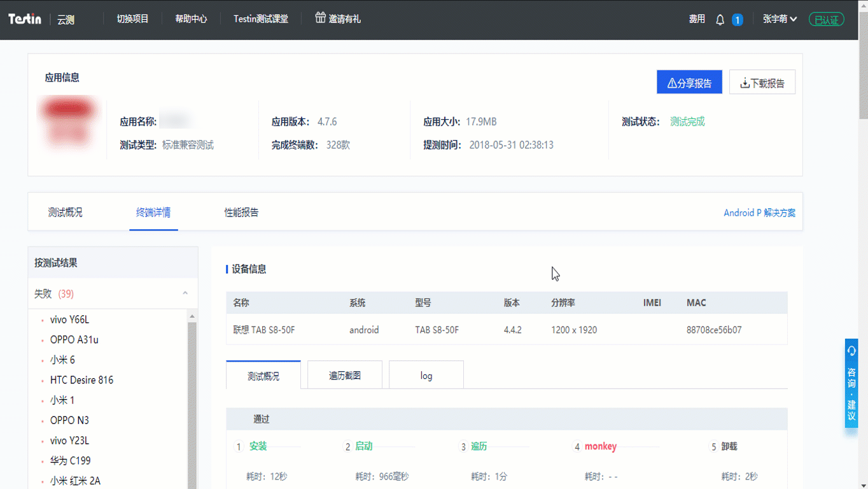Click the MAC value 88708ce56b07

point(713,330)
